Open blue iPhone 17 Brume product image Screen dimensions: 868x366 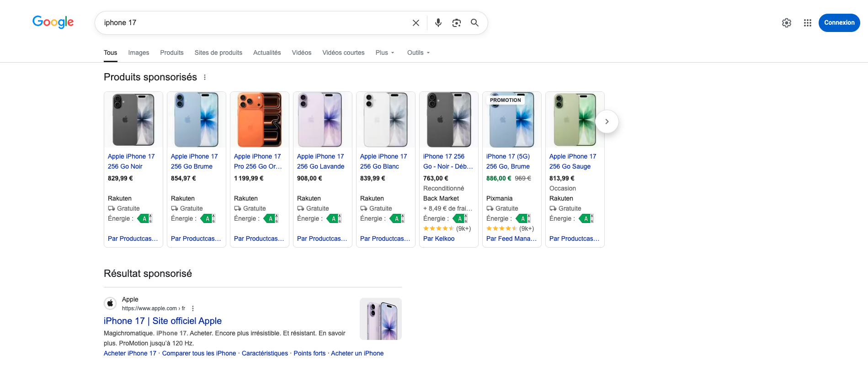[x=197, y=120]
